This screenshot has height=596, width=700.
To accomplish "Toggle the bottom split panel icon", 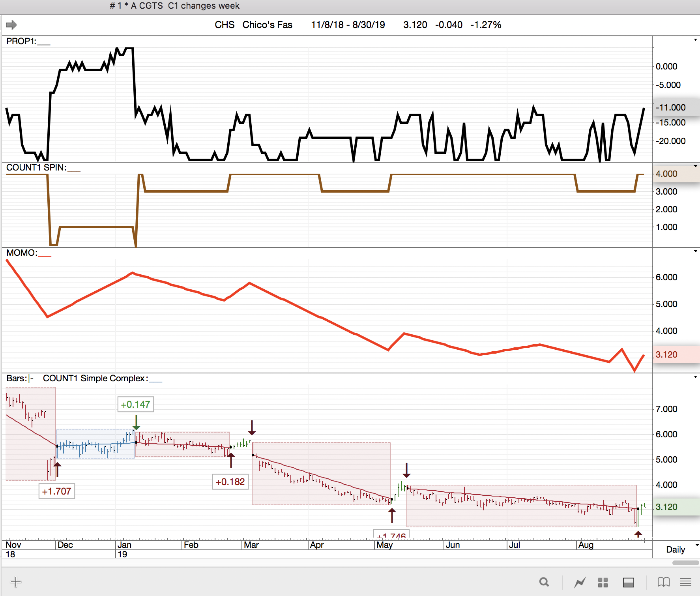I will point(628,582).
